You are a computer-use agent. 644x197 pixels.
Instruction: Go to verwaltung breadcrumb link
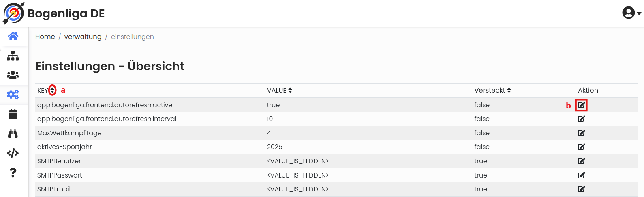[x=83, y=37]
